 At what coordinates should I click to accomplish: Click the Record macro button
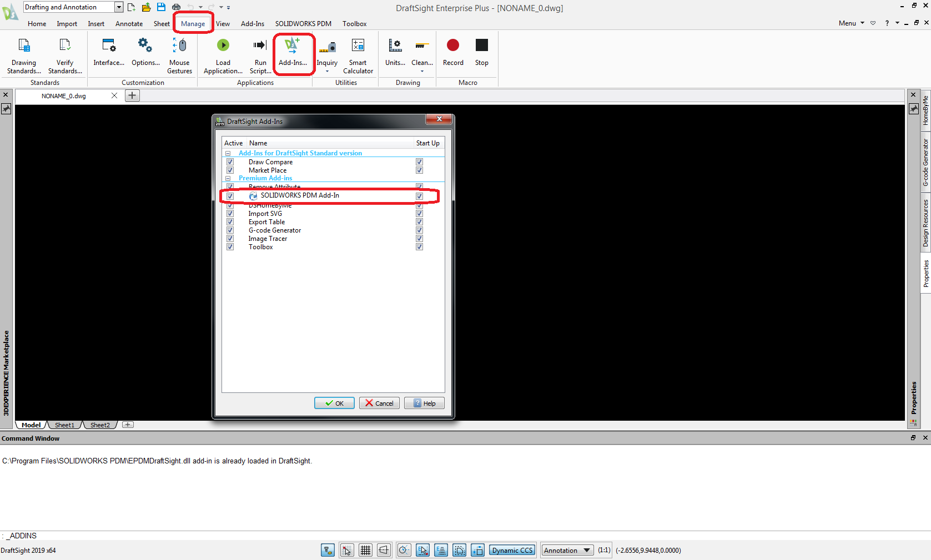(453, 46)
